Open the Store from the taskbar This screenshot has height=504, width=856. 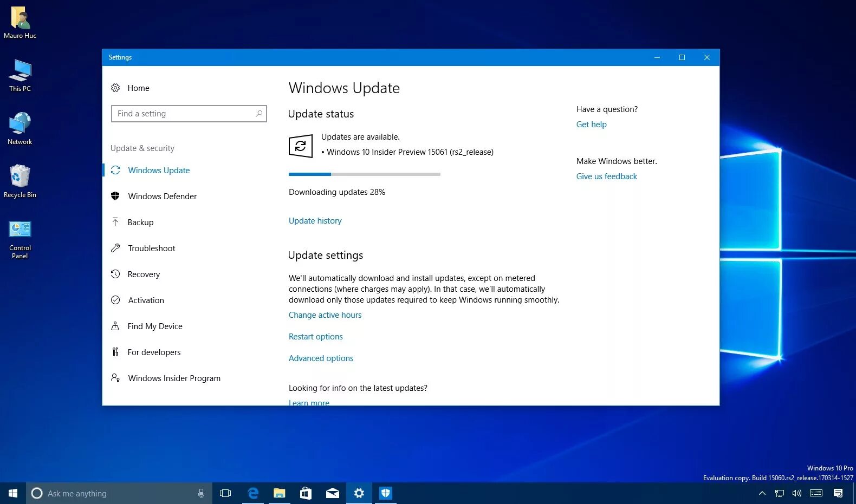[x=306, y=493]
